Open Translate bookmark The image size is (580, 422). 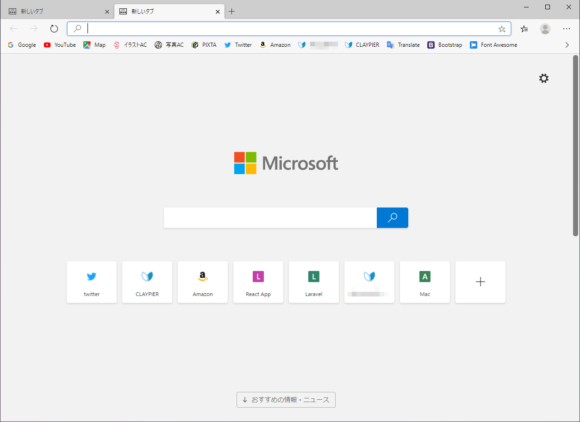click(403, 45)
